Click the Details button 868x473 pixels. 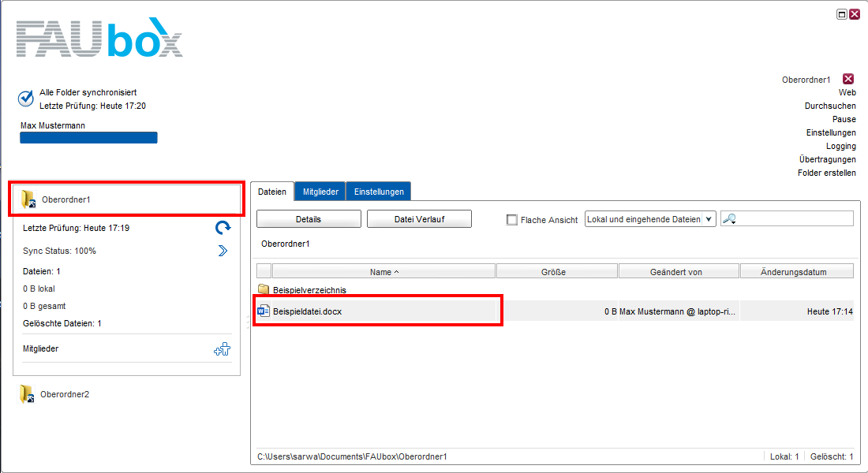tap(309, 219)
